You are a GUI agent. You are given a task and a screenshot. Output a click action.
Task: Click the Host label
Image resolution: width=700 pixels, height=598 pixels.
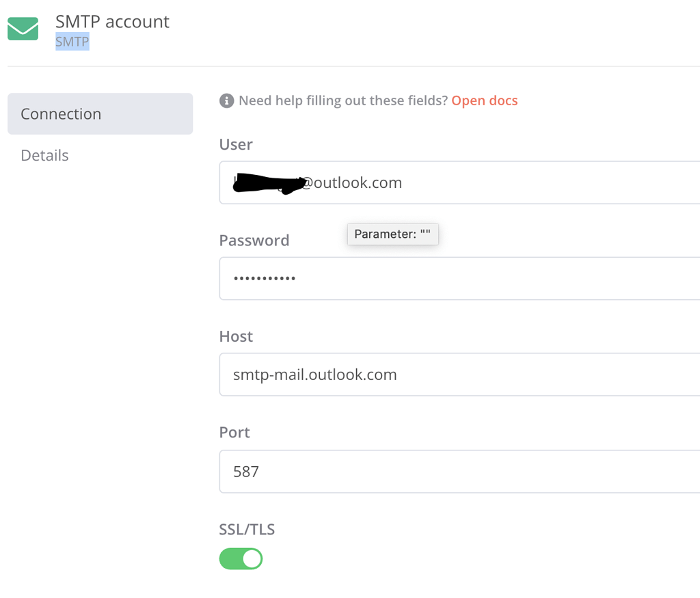pos(236,336)
